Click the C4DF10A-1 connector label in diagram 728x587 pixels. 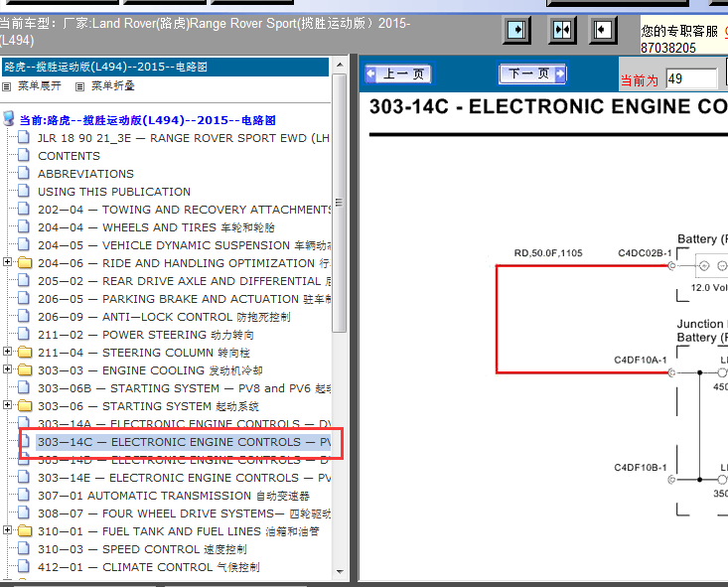coord(641,360)
